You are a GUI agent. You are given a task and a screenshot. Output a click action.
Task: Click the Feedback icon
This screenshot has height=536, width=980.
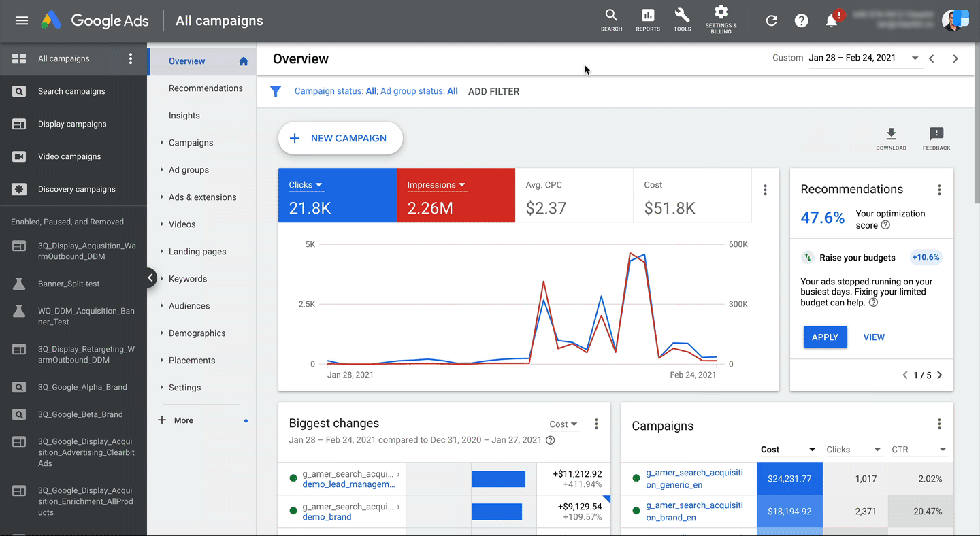pos(936,138)
